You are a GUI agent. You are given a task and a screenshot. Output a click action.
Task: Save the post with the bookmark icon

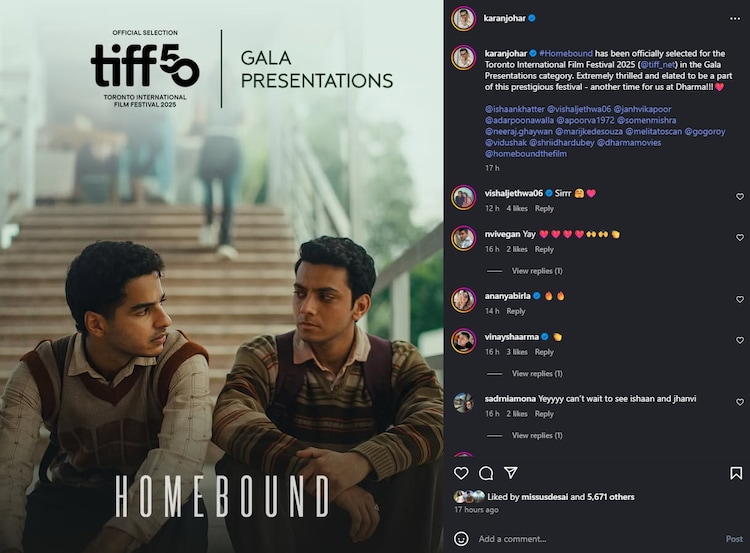(x=736, y=473)
